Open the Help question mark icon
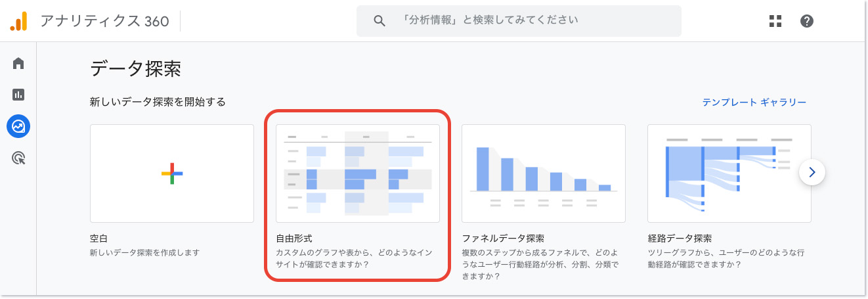868x299 pixels. tap(807, 21)
